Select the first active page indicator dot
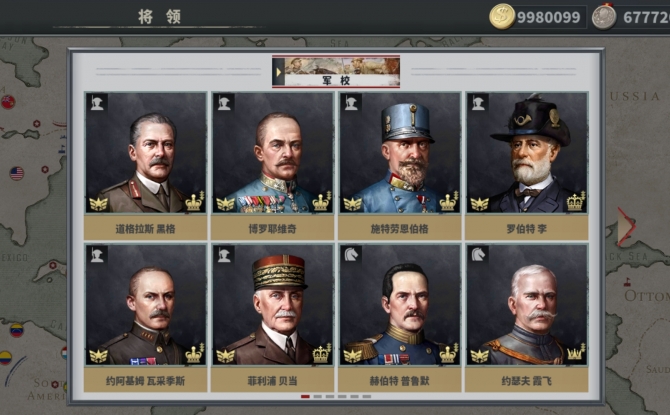 [x=305, y=397]
